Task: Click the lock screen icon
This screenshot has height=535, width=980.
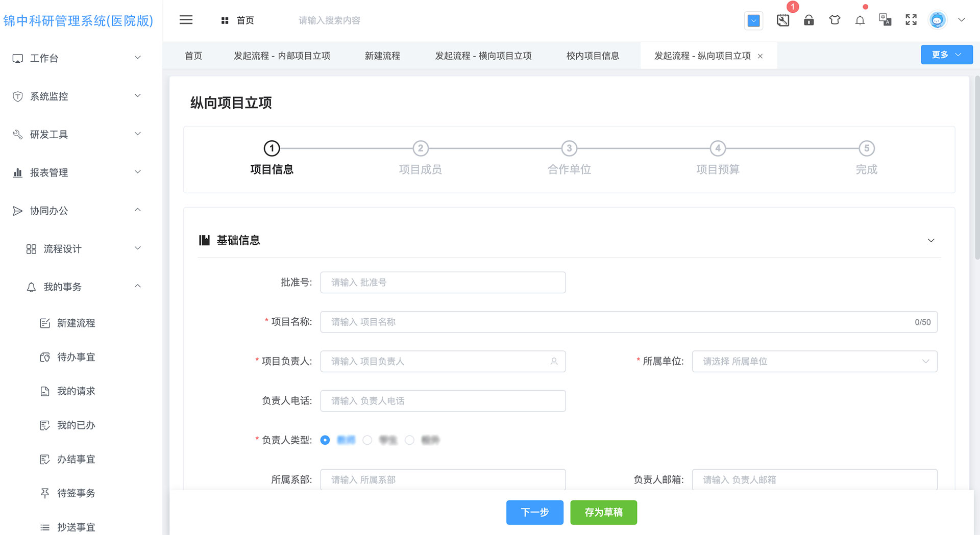Action: click(808, 20)
